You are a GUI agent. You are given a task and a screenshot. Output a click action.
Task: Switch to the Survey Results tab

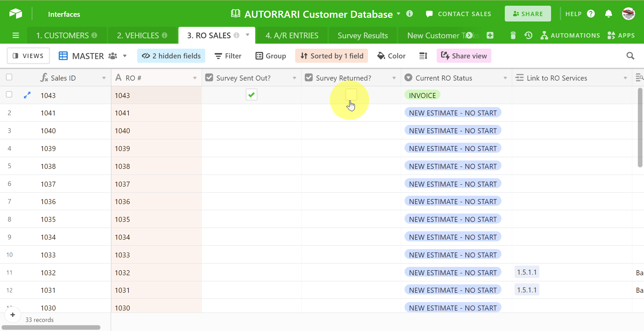363,35
